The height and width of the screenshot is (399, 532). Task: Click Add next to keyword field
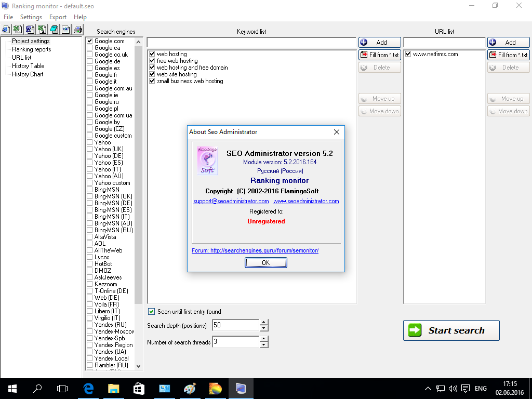(380, 43)
